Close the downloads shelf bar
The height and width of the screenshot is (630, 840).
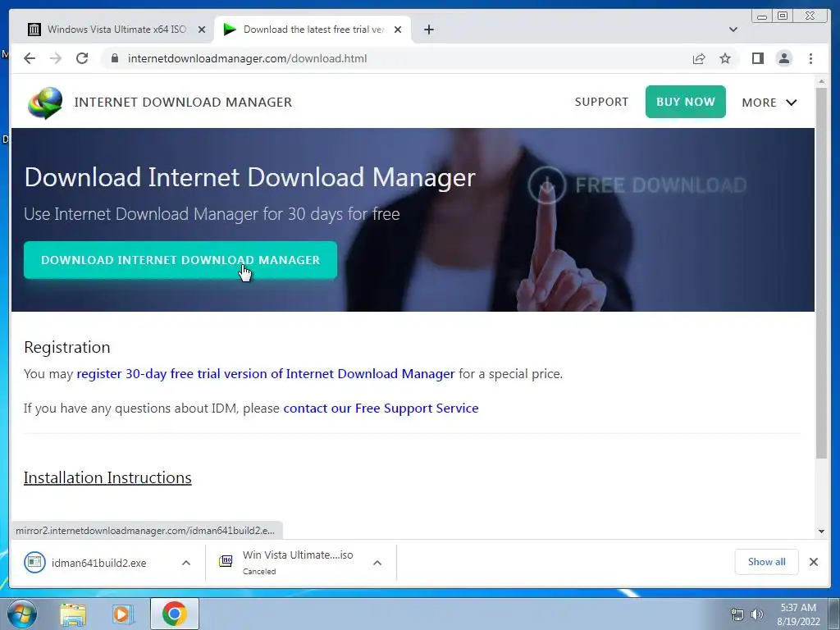813,561
